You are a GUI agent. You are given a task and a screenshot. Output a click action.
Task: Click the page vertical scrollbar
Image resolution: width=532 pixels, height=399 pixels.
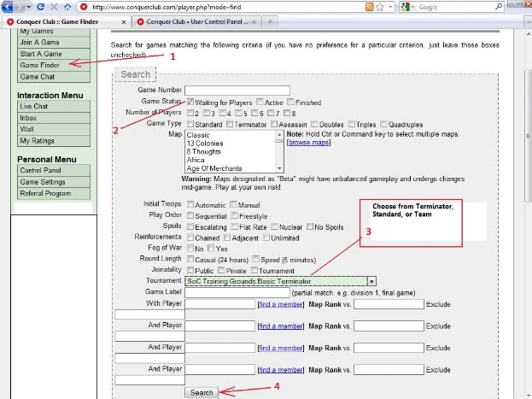coord(528,136)
